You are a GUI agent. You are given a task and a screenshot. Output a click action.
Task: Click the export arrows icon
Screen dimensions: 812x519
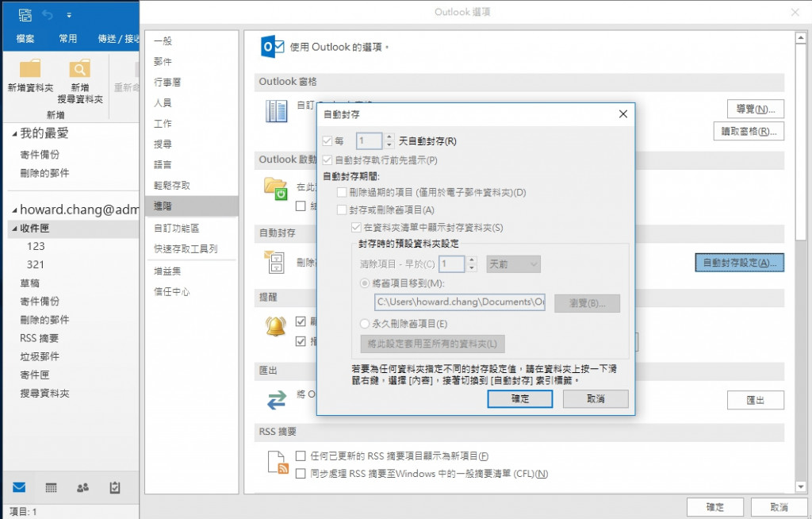[x=277, y=400]
